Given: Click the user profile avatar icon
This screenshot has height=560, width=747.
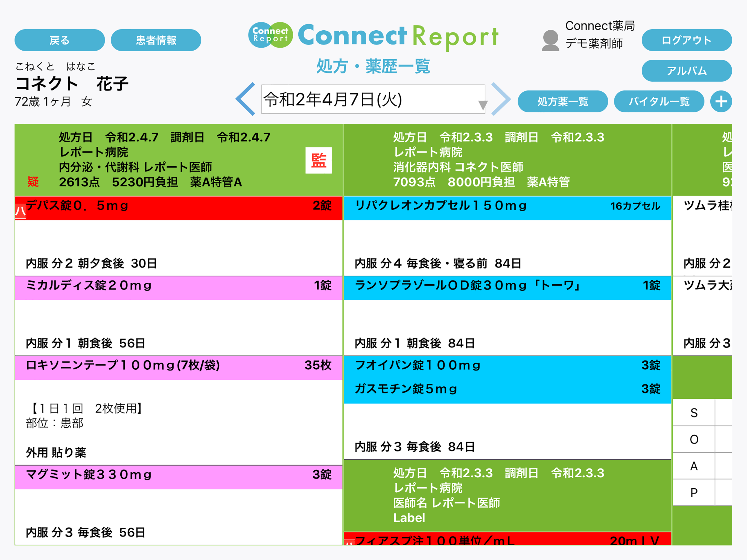Looking at the screenshot, I should (550, 40).
